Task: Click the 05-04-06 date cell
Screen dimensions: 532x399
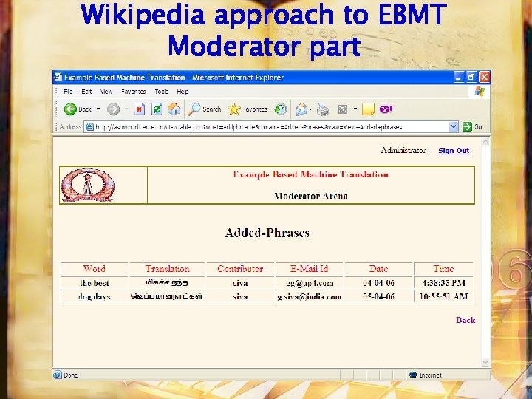Action: coord(378,296)
